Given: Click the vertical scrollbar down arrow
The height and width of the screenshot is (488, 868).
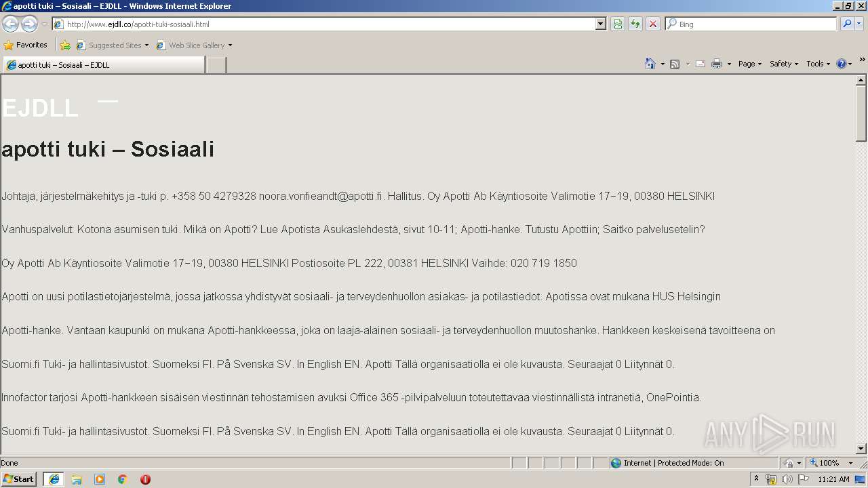Looking at the screenshot, I should pos(861,449).
